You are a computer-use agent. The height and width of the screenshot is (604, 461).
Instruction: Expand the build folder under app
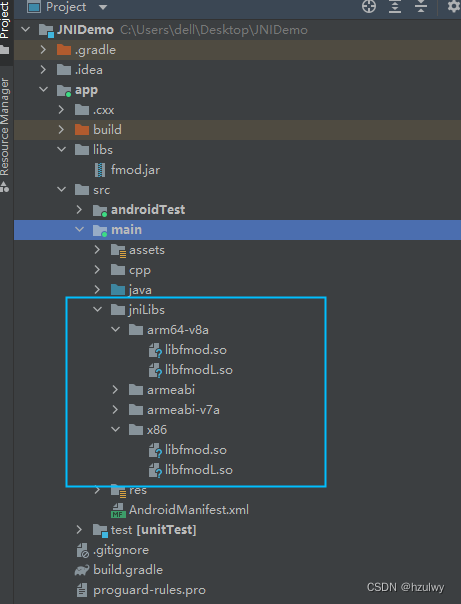click(61, 129)
